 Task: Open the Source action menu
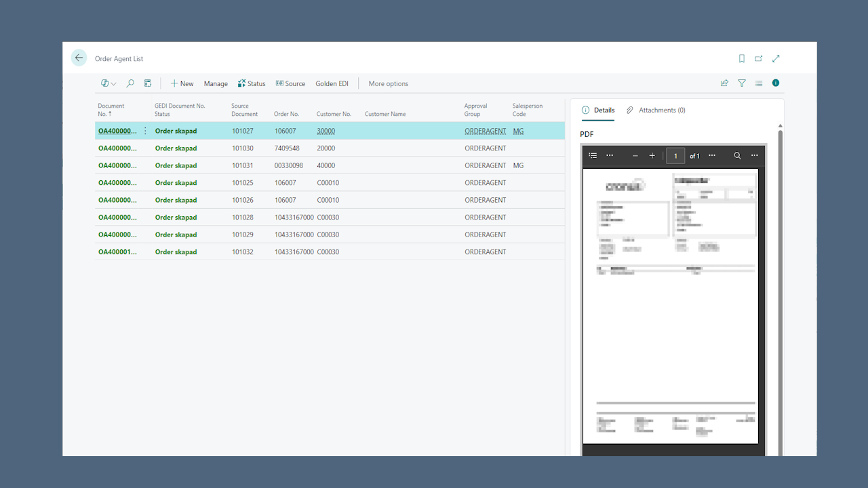tap(290, 83)
